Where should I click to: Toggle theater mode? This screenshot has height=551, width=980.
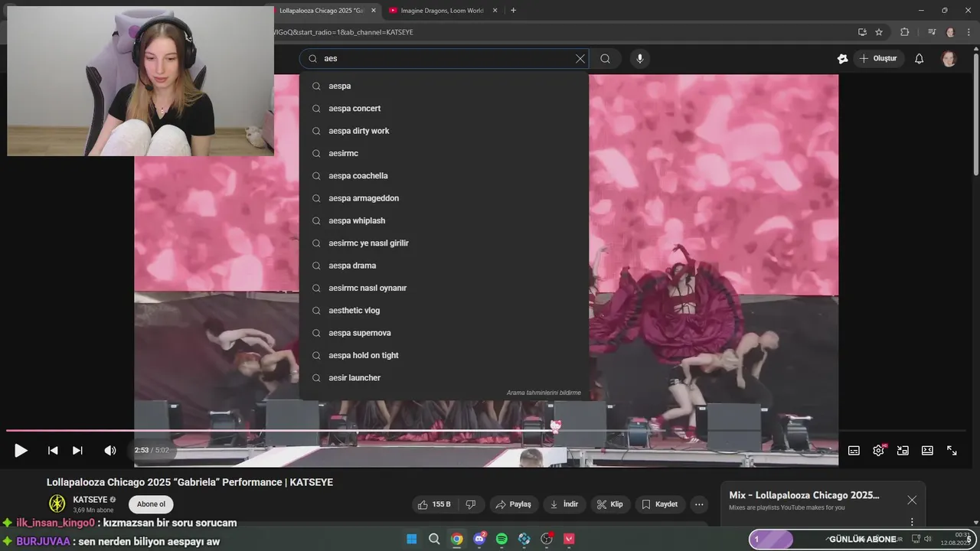pos(927,451)
